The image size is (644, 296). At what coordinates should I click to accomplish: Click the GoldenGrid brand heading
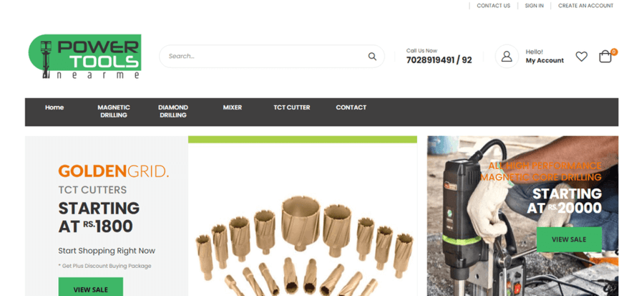113,171
